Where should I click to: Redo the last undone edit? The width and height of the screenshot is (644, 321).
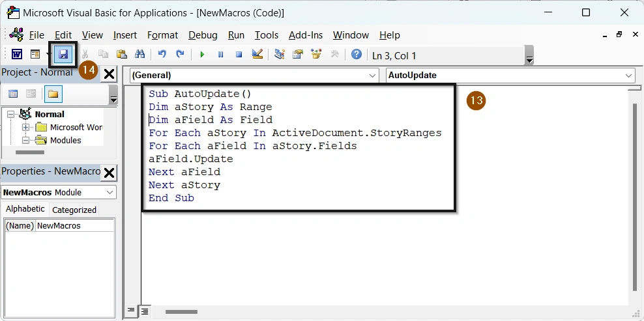click(x=180, y=54)
